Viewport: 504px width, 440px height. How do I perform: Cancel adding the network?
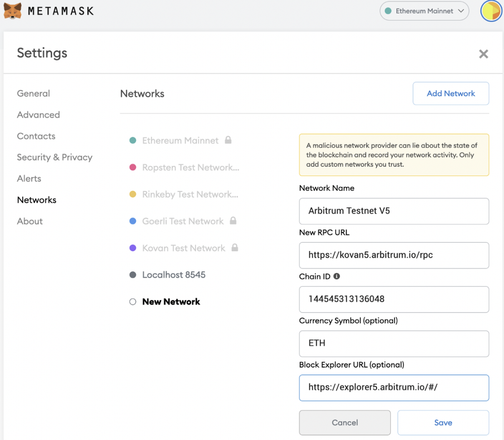(345, 423)
